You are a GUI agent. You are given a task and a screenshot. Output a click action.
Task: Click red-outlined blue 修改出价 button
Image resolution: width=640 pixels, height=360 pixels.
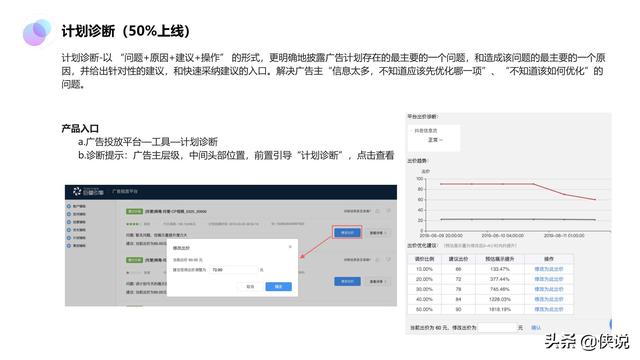pyautogui.click(x=347, y=233)
